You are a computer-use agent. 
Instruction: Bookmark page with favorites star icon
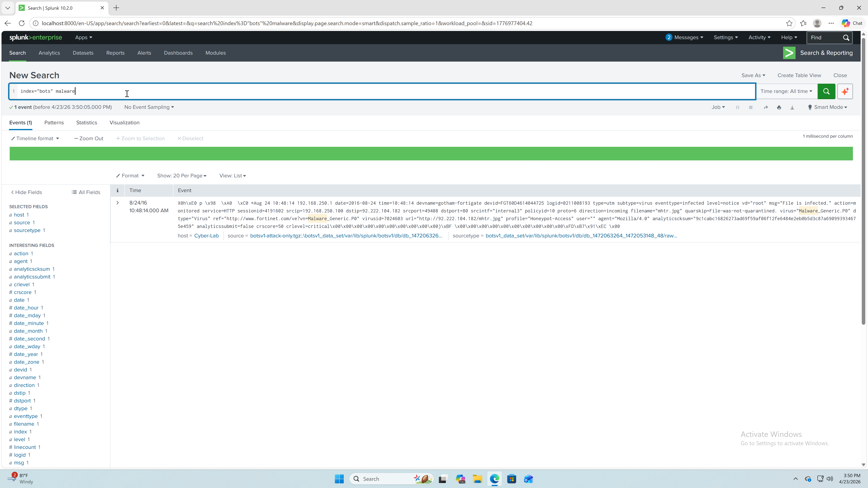click(x=789, y=23)
